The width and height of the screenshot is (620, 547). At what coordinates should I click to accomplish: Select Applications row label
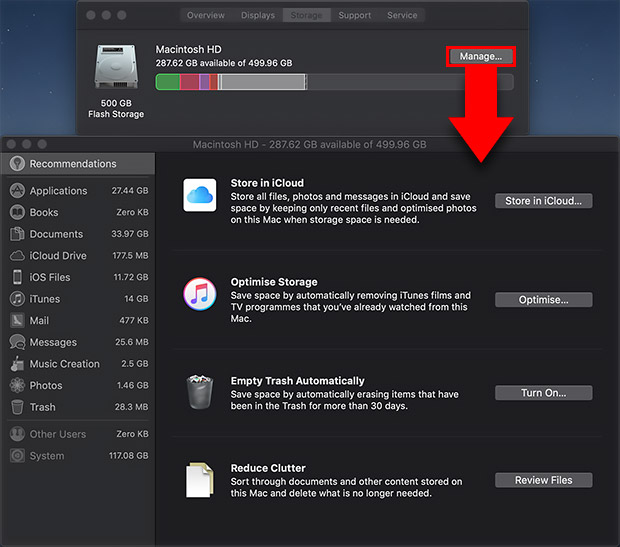coord(59,191)
